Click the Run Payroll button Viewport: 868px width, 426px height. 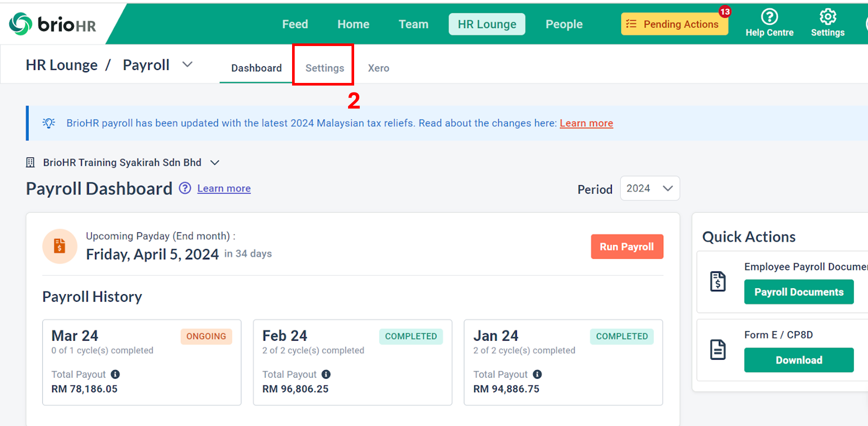pos(627,247)
